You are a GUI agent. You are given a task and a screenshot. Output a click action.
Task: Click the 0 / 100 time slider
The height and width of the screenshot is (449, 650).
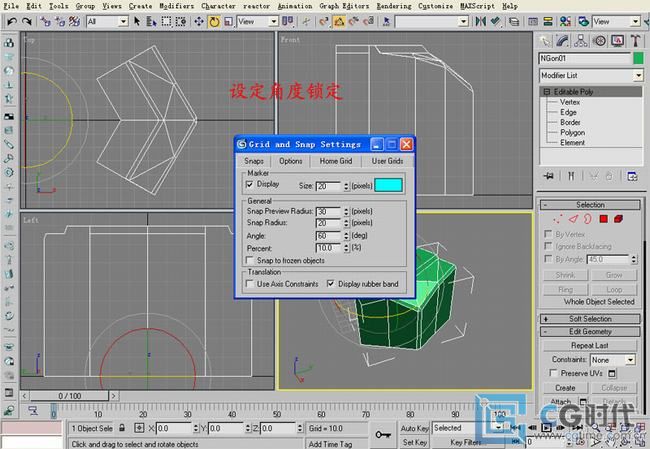69,396
